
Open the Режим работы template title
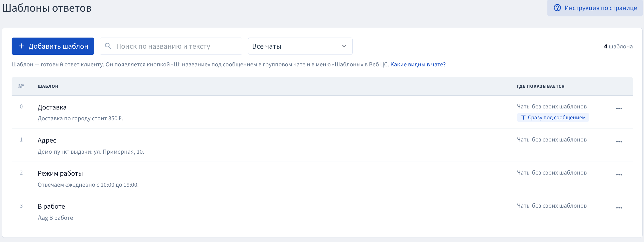60,173
